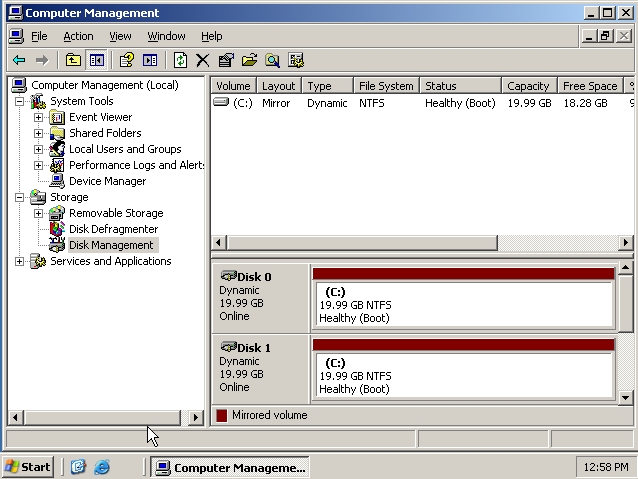
Task: Click the Explore magnifier toolbar icon
Action: point(272,60)
